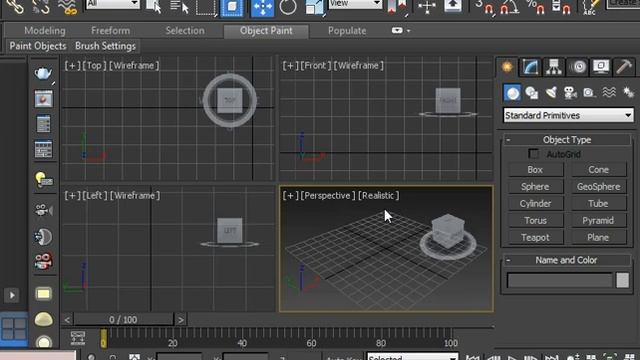The height and width of the screenshot is (360, 640).
Task: Click the Pyramid object button
Action: point(598,220)
